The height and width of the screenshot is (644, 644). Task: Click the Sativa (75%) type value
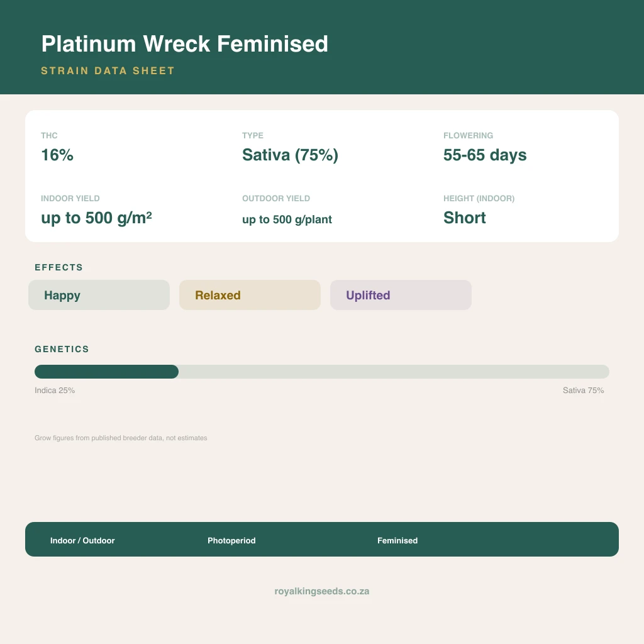click(290, 155)
